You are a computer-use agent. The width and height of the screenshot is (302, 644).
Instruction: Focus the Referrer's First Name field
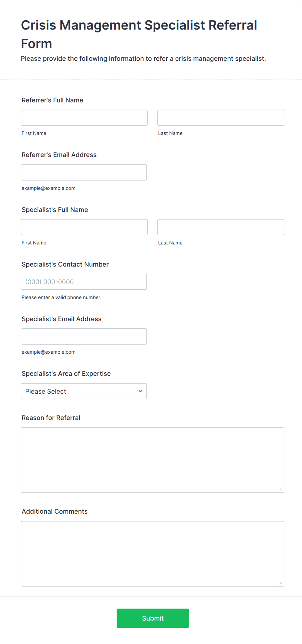coord(84,118)
